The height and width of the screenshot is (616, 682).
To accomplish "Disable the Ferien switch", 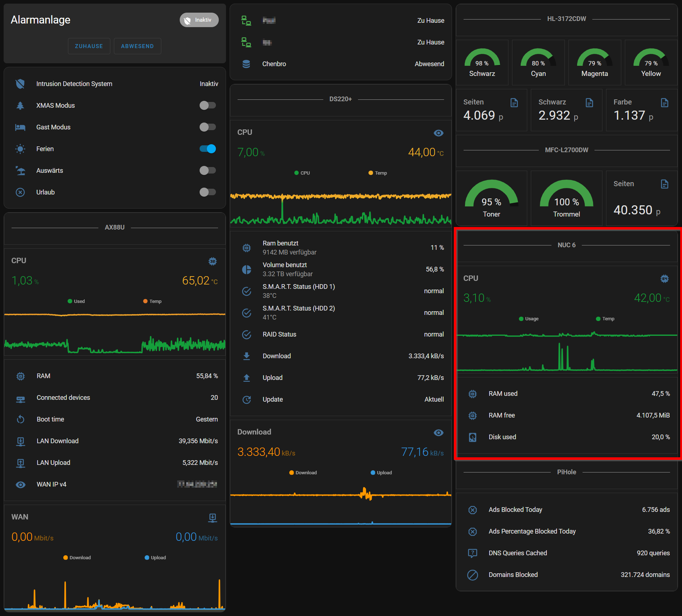I will click(208, 149).
